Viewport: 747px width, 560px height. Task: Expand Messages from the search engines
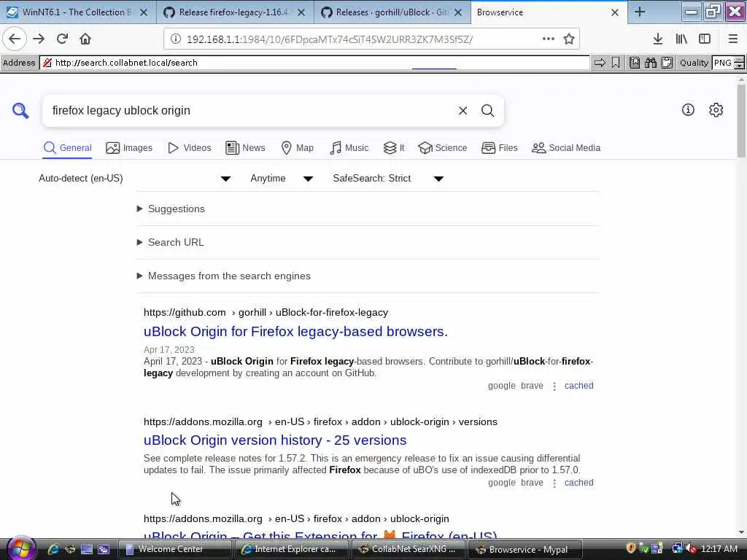pos(224,276)
